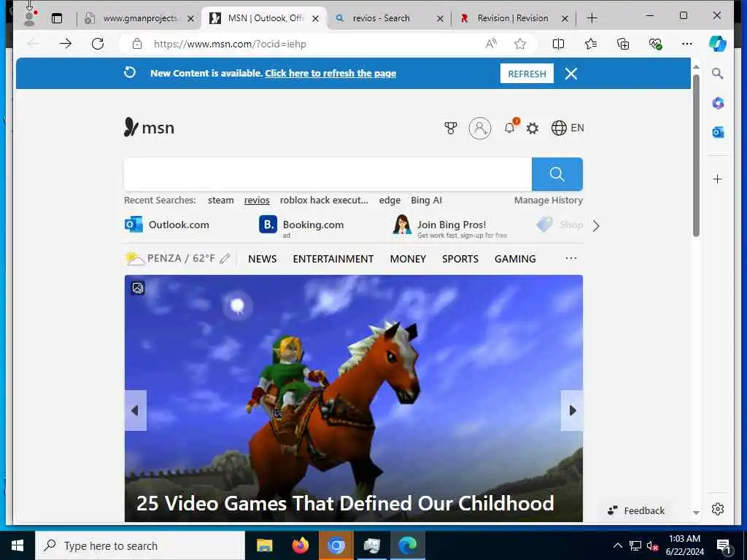Open '25 Video Games That Defined Our Childhood'
747x560 pixels.
[345, 503]
